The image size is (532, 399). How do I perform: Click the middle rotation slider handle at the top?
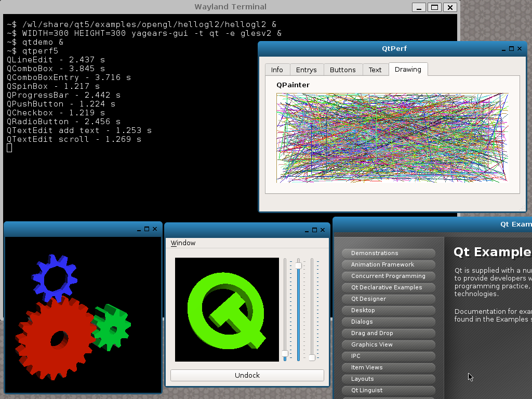298,265
